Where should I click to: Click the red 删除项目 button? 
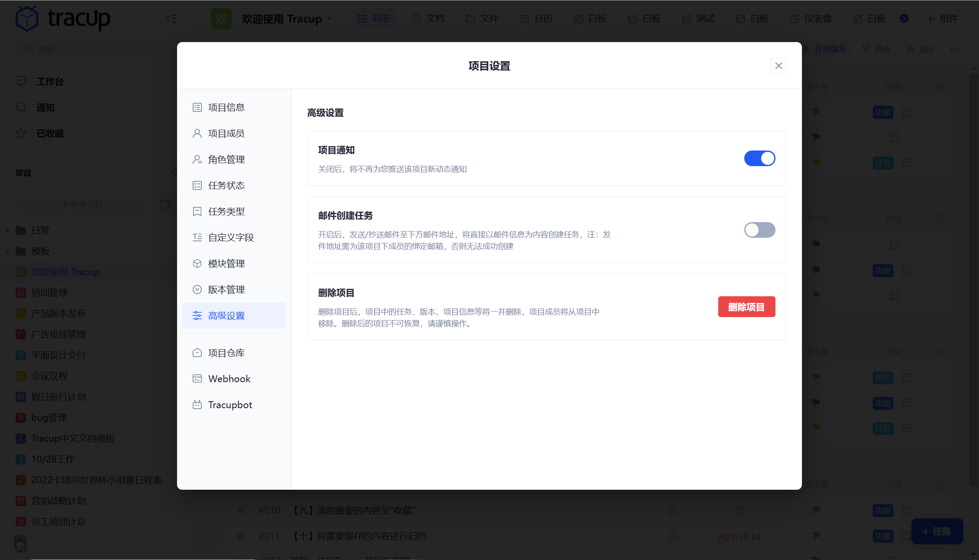(x=746, y=307)
